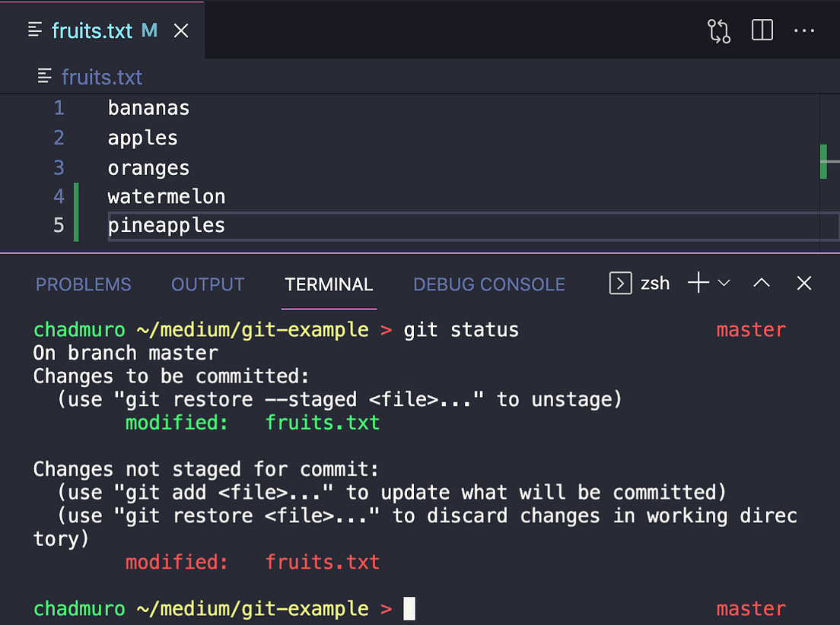The width and height of the screenshot is (840, 625).
Task: Maximize the panel using the chevron toggle
Action: point(761,283)
